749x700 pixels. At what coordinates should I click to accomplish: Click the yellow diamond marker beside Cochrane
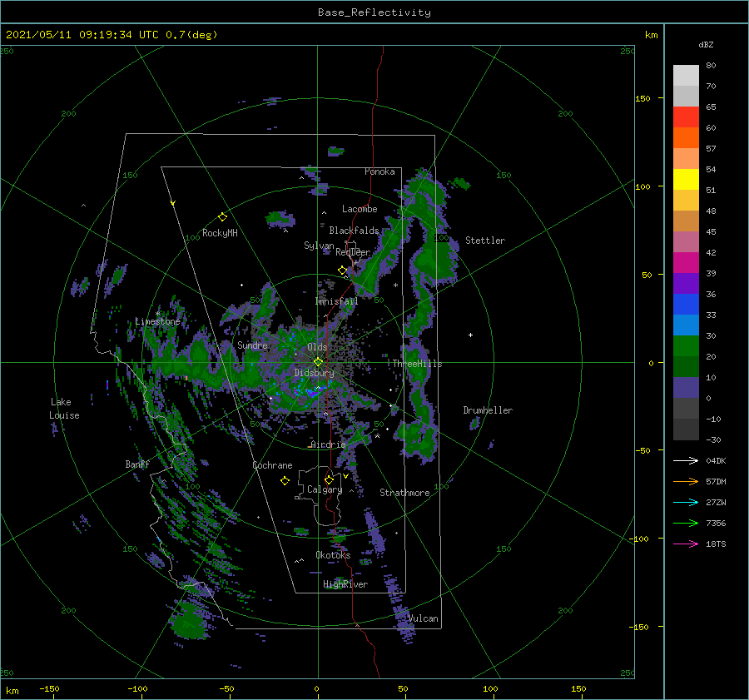coord(285,481)
